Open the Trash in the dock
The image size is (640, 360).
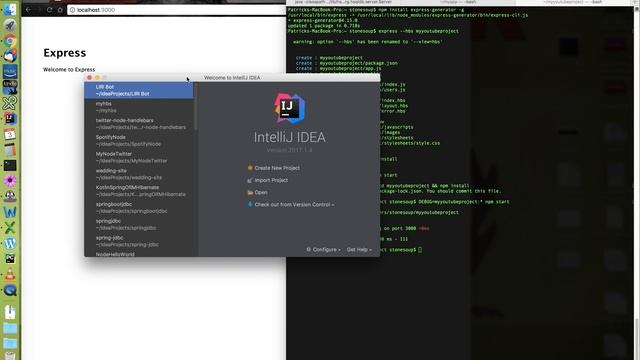click(x=10, y=355)
